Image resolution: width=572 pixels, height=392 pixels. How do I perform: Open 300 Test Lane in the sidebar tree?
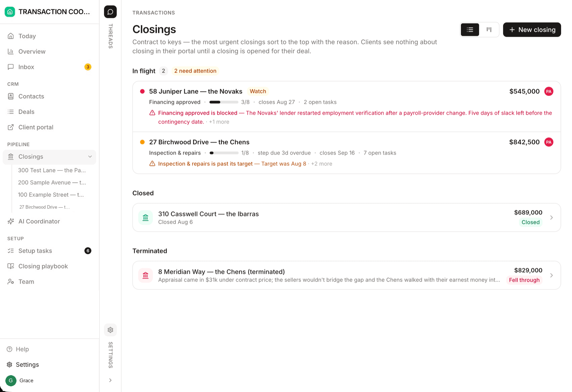52,170
